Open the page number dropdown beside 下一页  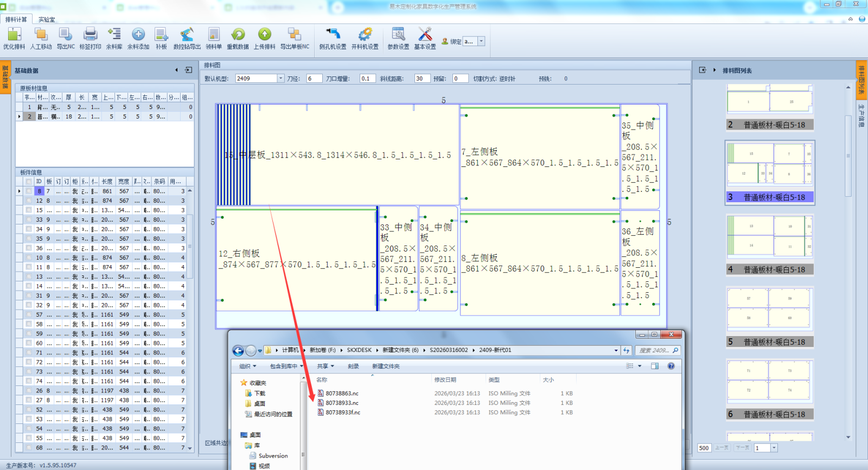774,448
